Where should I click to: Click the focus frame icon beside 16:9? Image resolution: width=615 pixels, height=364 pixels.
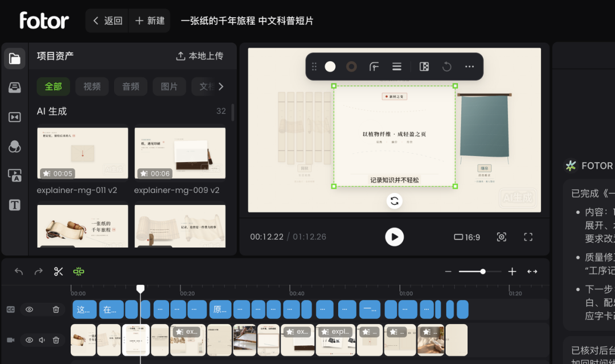[x=502, y=237]
